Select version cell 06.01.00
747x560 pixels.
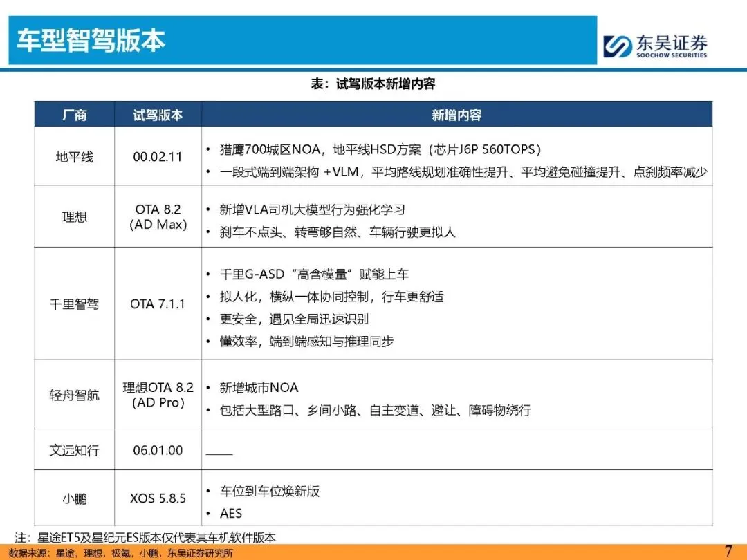[158, 450]
